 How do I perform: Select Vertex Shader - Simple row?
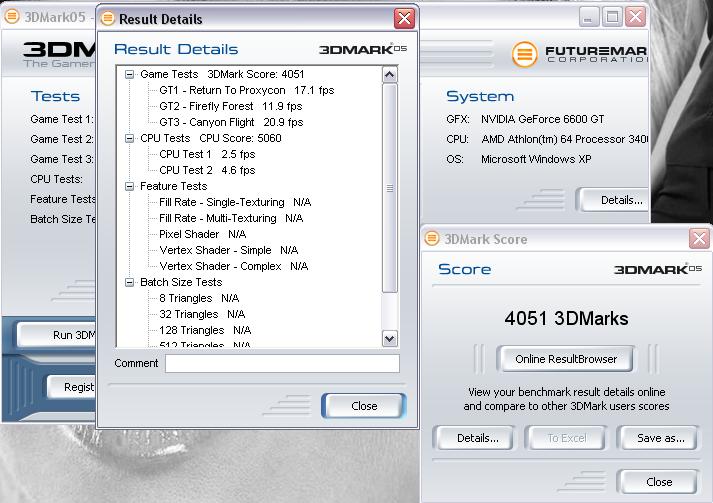point(229,250)
